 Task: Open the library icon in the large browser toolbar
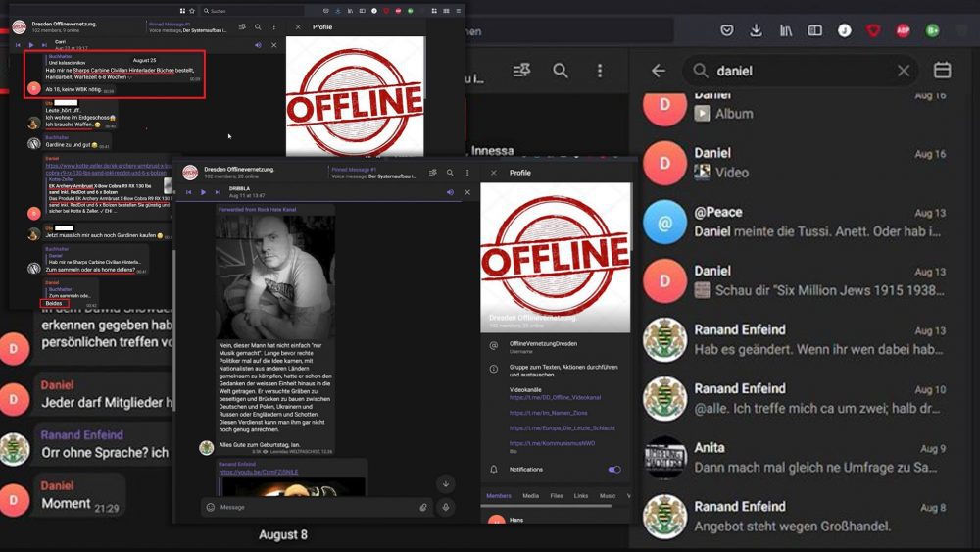[786, 30]
